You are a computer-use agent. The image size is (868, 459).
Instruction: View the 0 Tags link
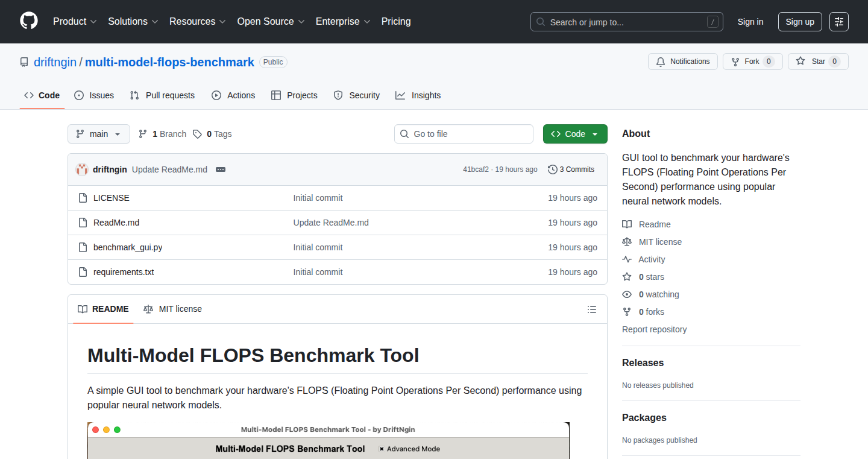[x=212, y=134]
